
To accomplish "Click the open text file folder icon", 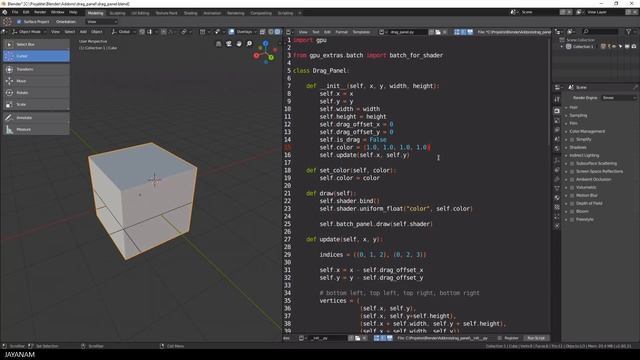I will [438, 32].
